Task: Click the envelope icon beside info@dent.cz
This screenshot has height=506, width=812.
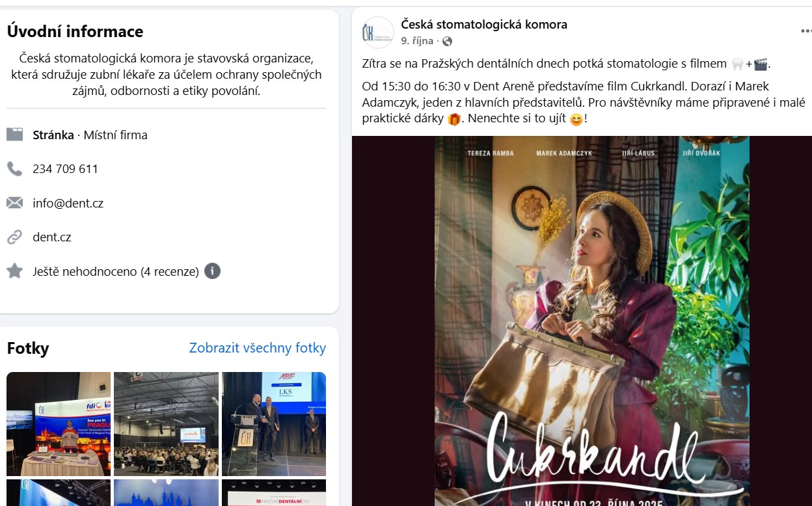Action: pyautogui.click(x=14, y=203)
